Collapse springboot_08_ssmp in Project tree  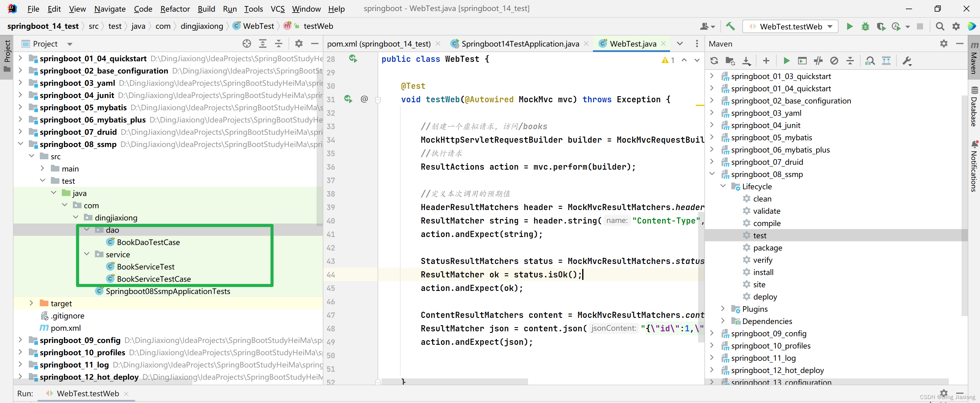pos(21,144)
